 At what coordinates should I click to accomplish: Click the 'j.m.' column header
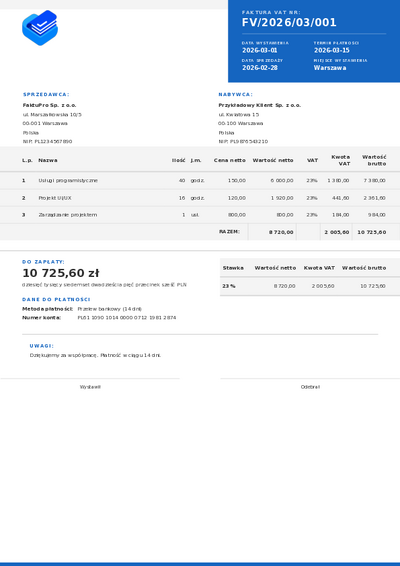point(196,160)
